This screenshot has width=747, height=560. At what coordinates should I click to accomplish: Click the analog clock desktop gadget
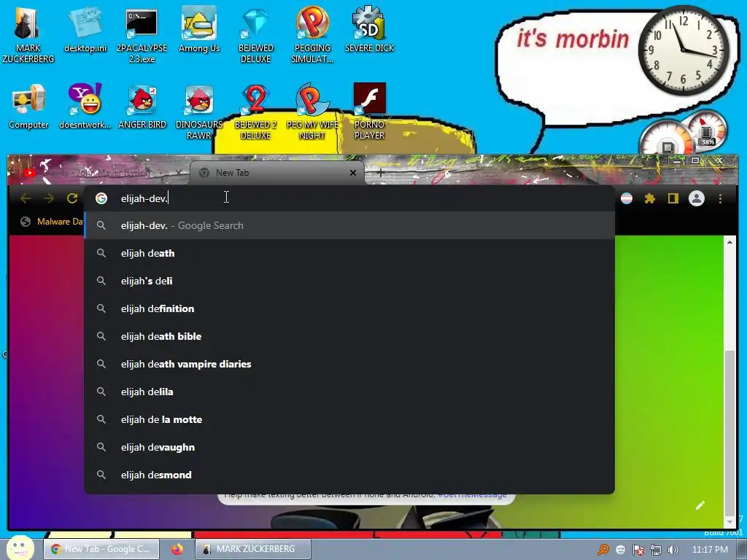click(684, 50)
